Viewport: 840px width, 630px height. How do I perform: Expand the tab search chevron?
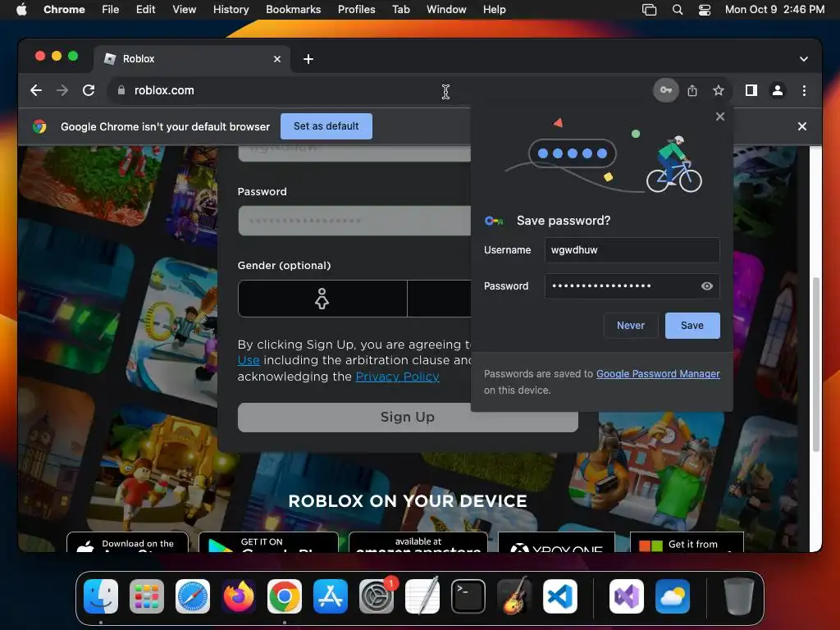click(x=804, y=59)
